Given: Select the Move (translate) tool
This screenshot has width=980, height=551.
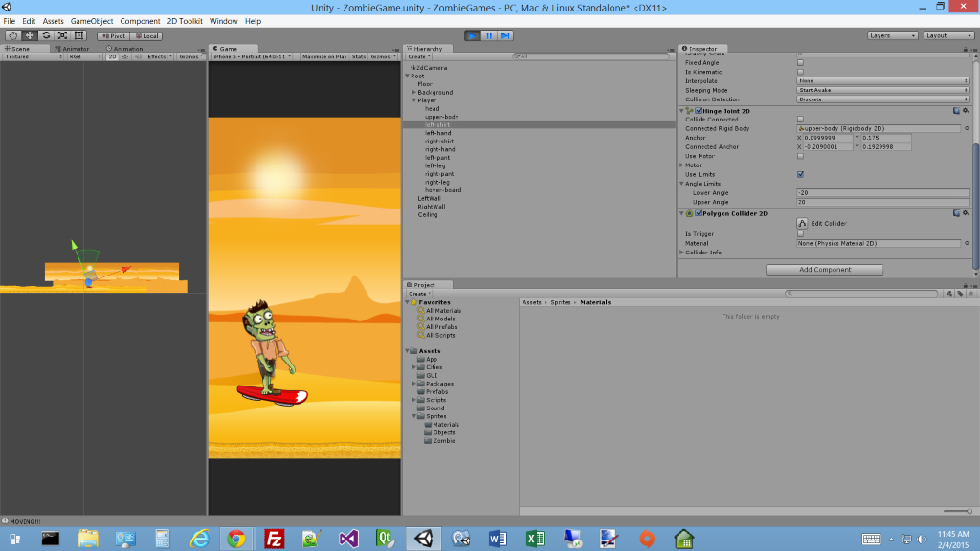Looking at the screenshot, I should pos(30,35).
